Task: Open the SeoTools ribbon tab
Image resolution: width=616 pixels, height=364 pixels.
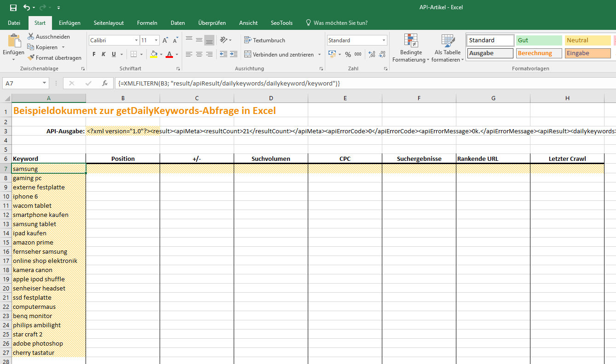Action: 282,23
